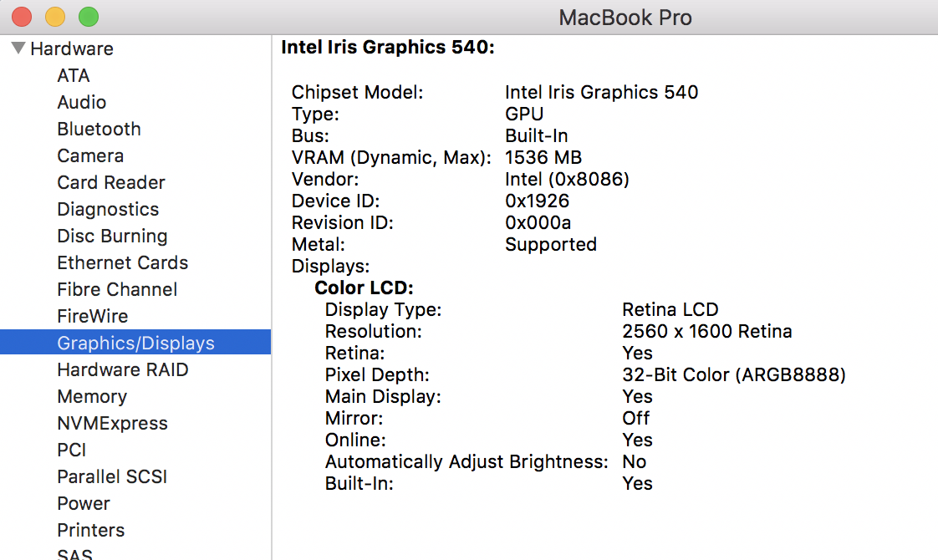Click the green zoom window button
This screenshot has width=938, height=560.
[x=89, y=17]
